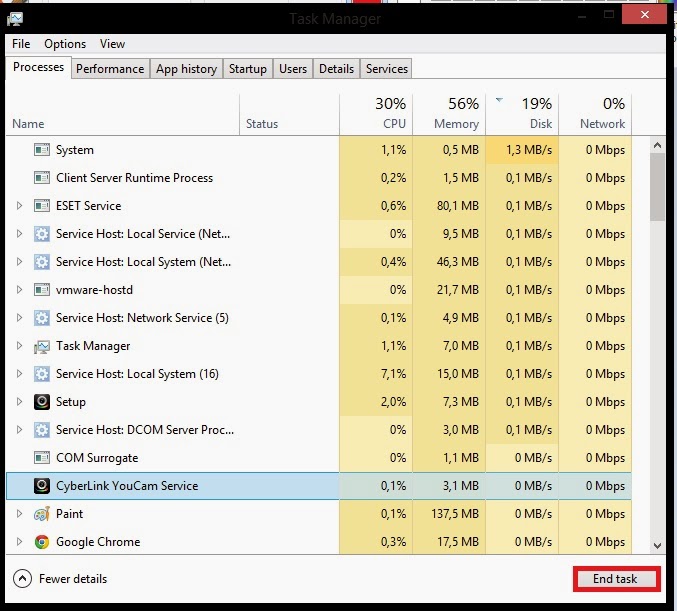Screen dimensions: 677x611
Task: Click the Google Chrome icon
Action: coord(42,542)
